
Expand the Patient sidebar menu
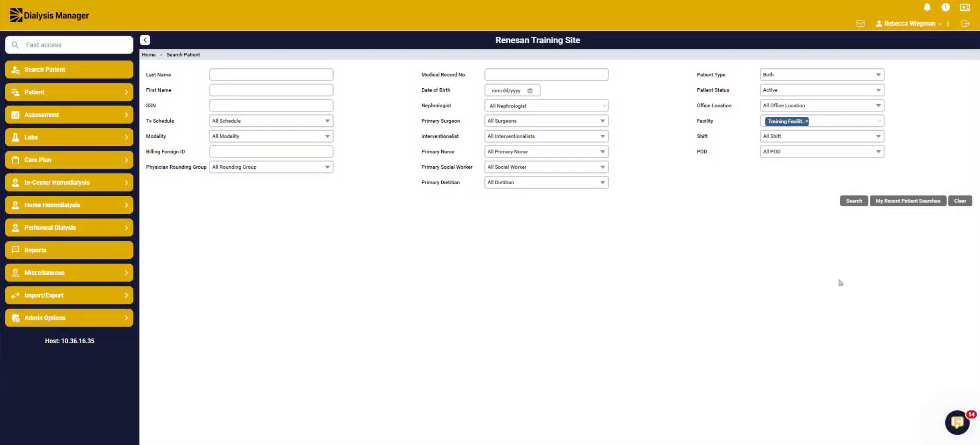point(69,92)
